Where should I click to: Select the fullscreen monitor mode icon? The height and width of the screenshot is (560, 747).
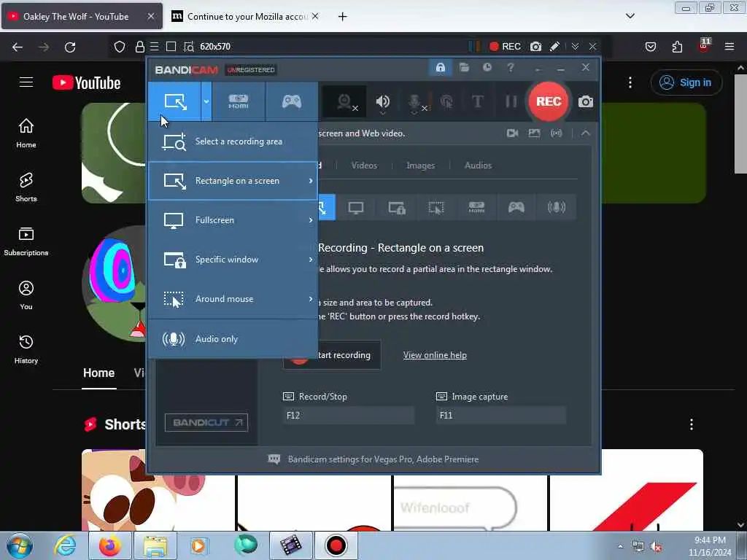(356, 207)
